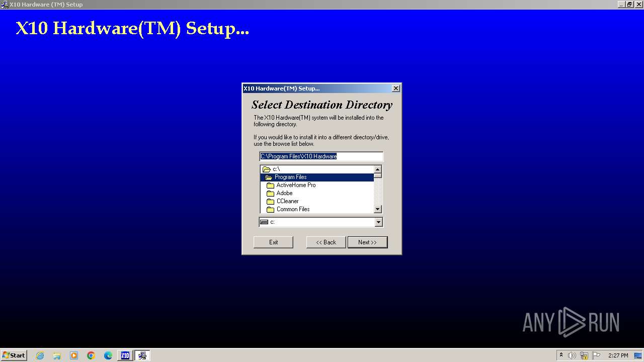Edit the destination directory path field
The width and height of the screenshot is (644, 362).
point(321,156)
